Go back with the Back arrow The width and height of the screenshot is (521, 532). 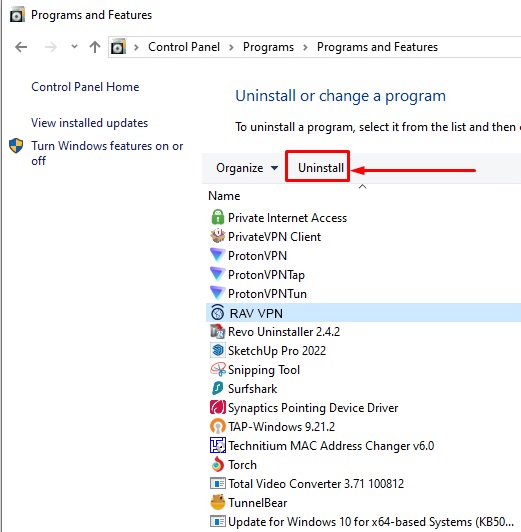click(x=21, y=47)
